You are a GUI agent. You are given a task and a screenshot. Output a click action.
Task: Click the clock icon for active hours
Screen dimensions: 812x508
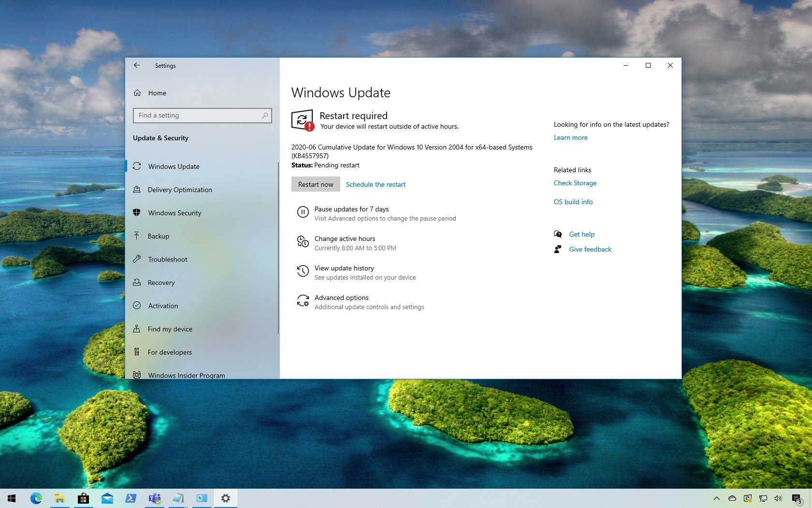[303, 241]
